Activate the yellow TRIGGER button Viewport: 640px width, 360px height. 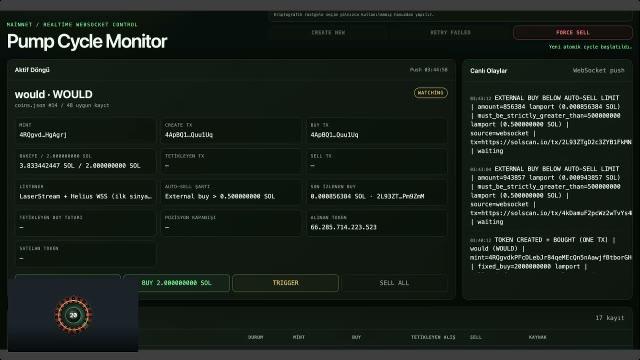tap(285, 282)
